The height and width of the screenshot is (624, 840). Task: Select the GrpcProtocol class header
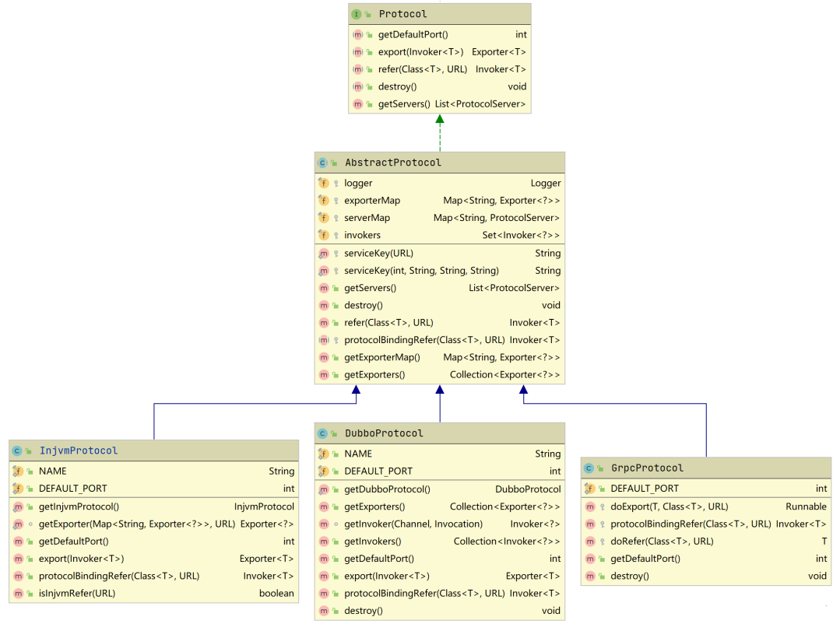click(x=706, y=468)
